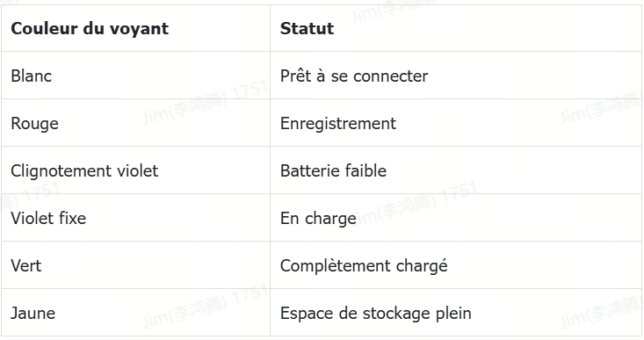644x340 pixels.
Task: Select the 'Prêt à se connecter' cell
Action: (x=456, y=76)
